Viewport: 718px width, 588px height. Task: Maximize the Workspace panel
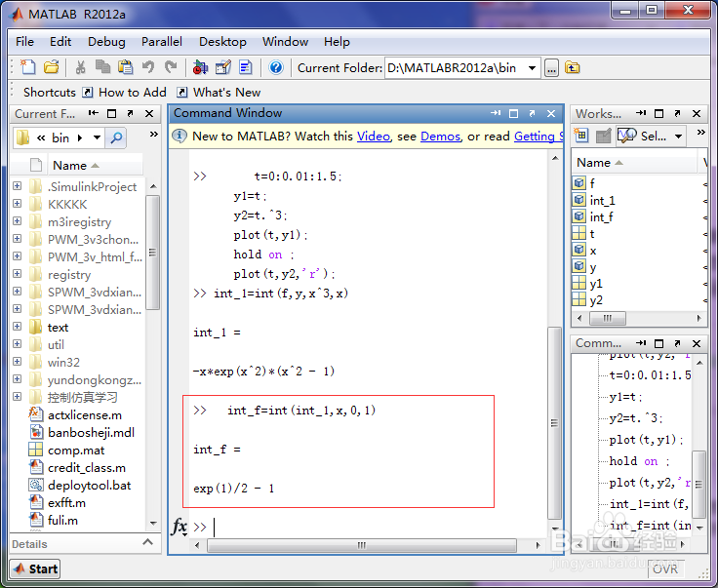[x=658, y=113]
